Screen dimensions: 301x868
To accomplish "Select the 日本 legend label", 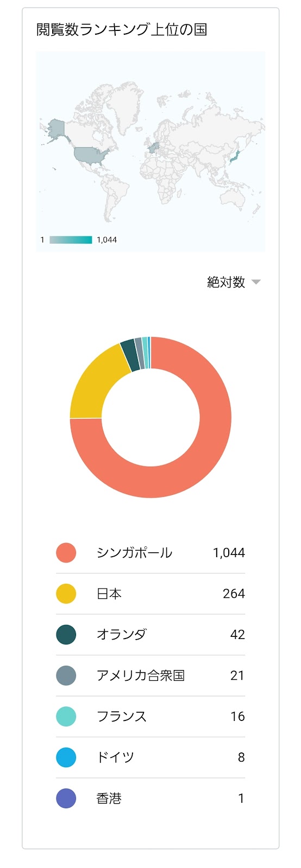I will coord(109,593).
